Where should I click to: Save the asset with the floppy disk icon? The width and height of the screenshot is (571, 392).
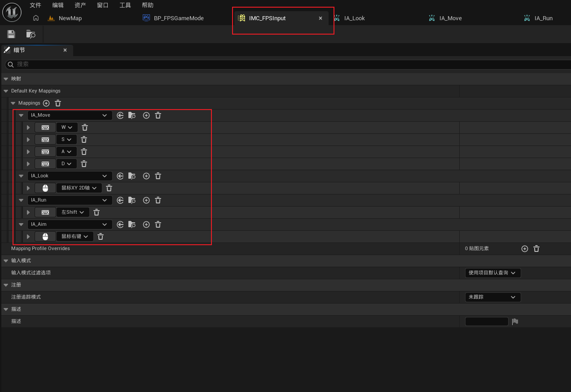point(11,34)
